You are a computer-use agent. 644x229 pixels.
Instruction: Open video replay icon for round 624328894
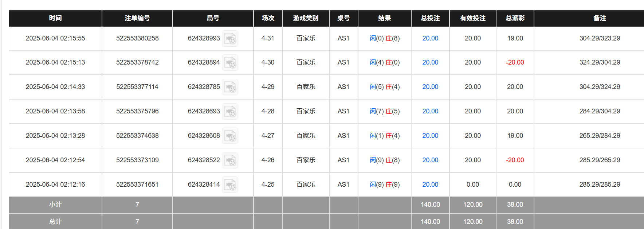[x=230, y=63]
